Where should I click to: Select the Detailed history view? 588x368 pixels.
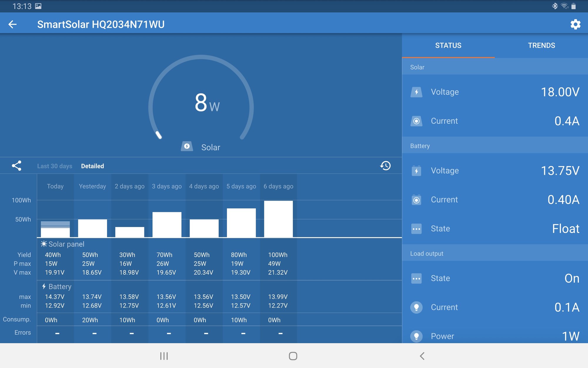pos(92,166)
